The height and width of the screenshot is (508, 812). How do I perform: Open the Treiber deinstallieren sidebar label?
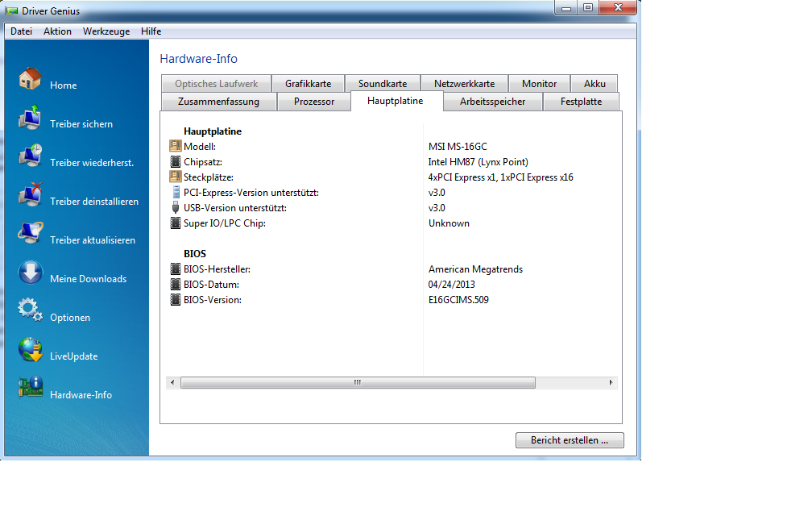pos(94,202)
